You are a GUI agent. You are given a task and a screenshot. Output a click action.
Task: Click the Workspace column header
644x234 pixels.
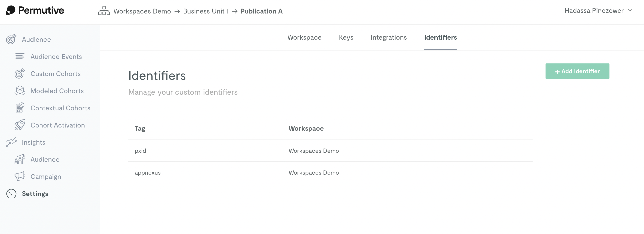pos(306,128)
